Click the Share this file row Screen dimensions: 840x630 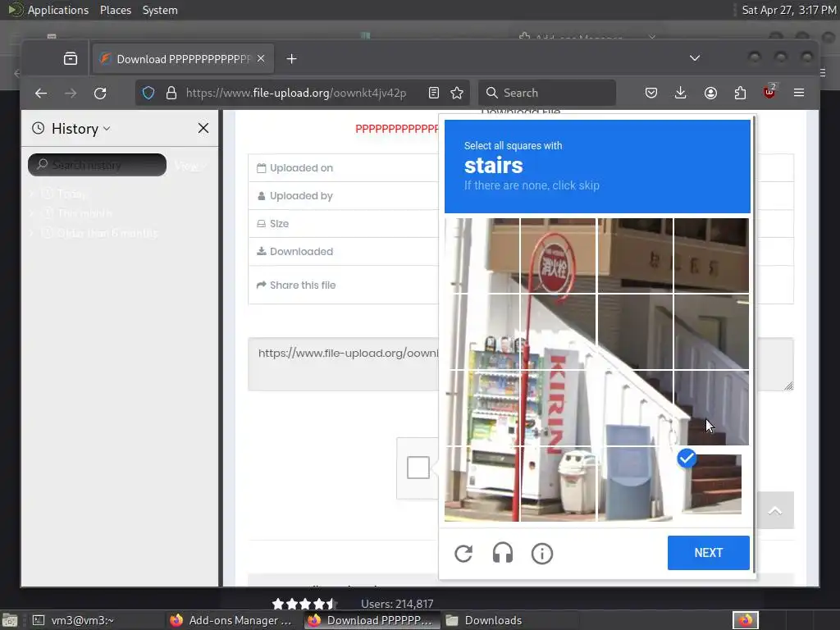343,285
